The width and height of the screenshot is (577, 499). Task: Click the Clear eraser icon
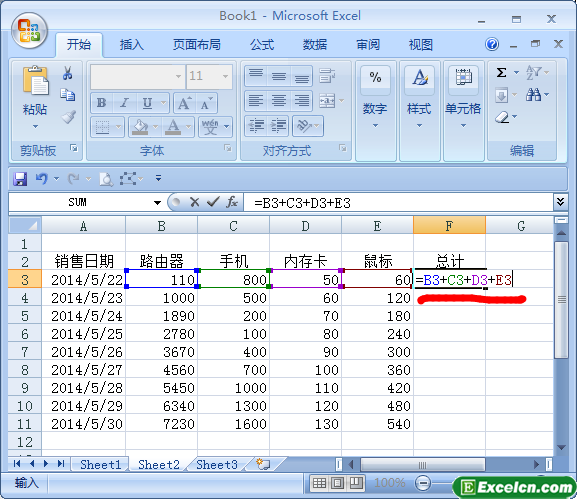pyautogui.click(x=502, y=118)
